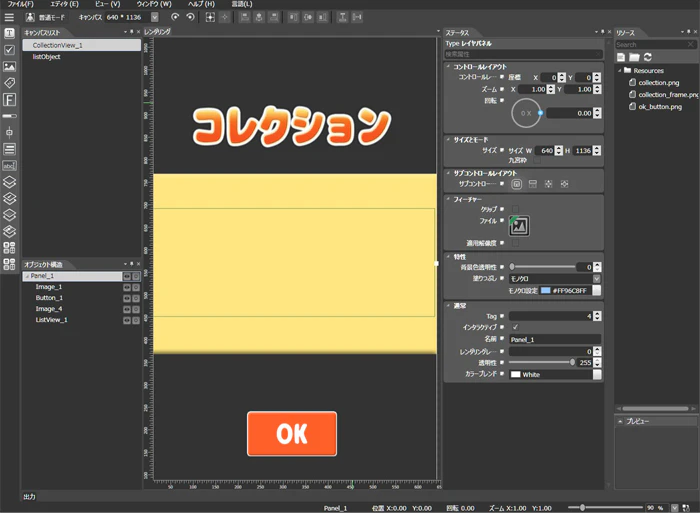Click the ファイル image picker thumbnail
The height and width of the screenshot is (513, 700).
coord(519,225)
